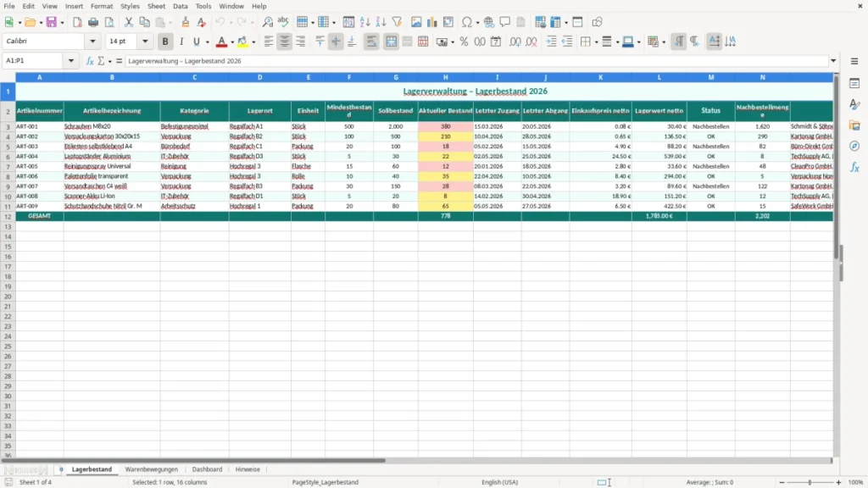The height and width of the screenshot is (488, 868).
Task: Expand the formula bar arrow
Action: [833, 61]
